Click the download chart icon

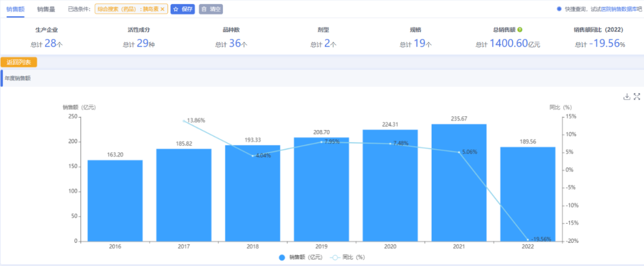(626, 97)
